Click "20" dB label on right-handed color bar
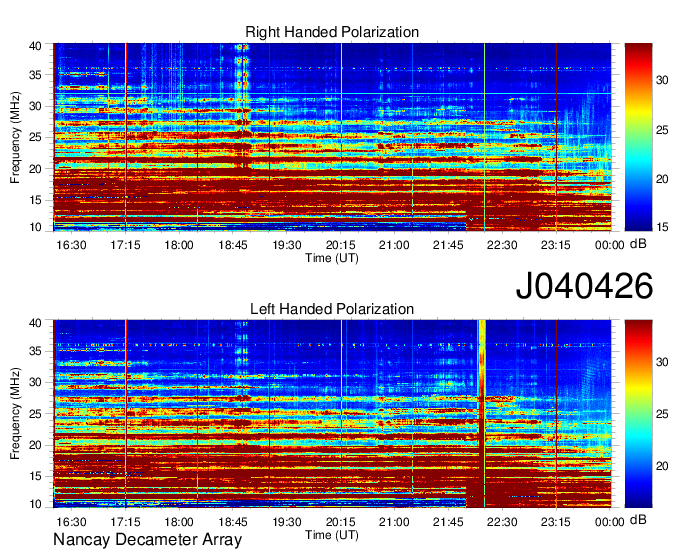Viewport: 680px width, 552px height. (x=662, y=179)
